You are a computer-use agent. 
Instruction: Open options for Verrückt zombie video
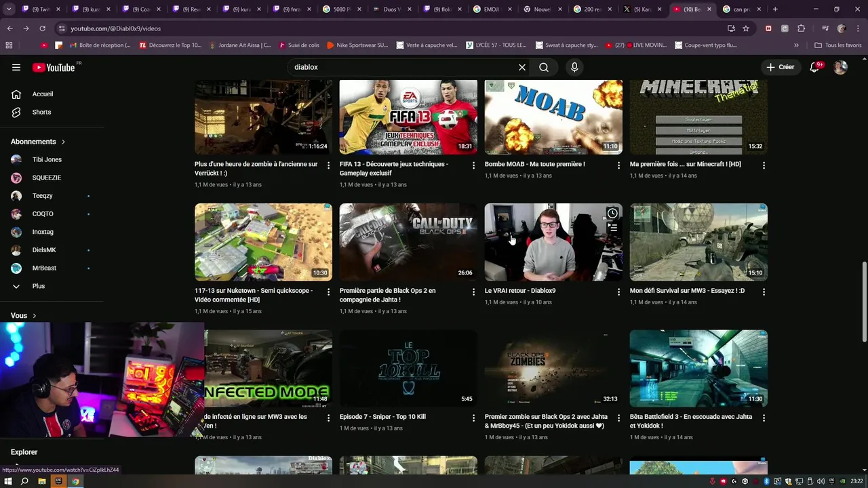pyautogui.click(x=328, y=165)
